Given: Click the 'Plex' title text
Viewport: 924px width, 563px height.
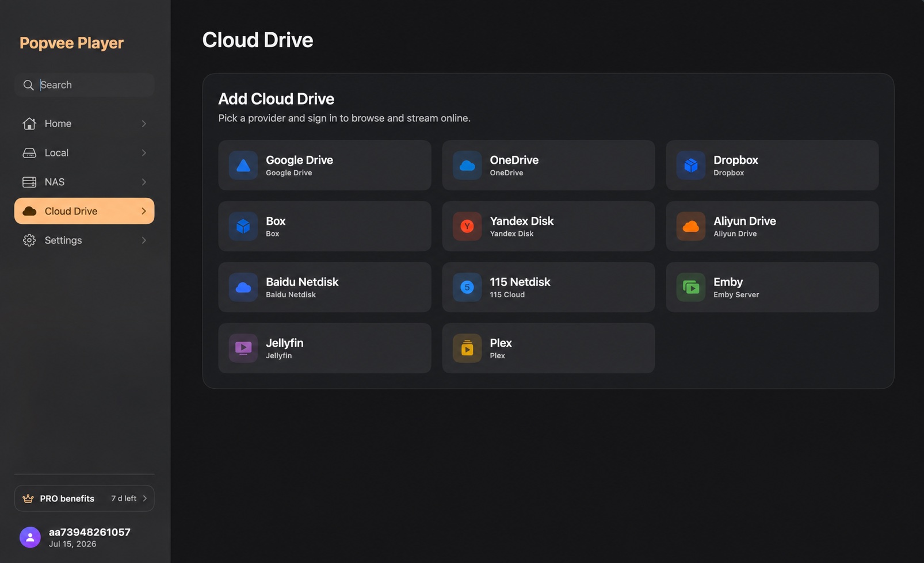Looking at the screenshot, I should [x=501, y=343].
